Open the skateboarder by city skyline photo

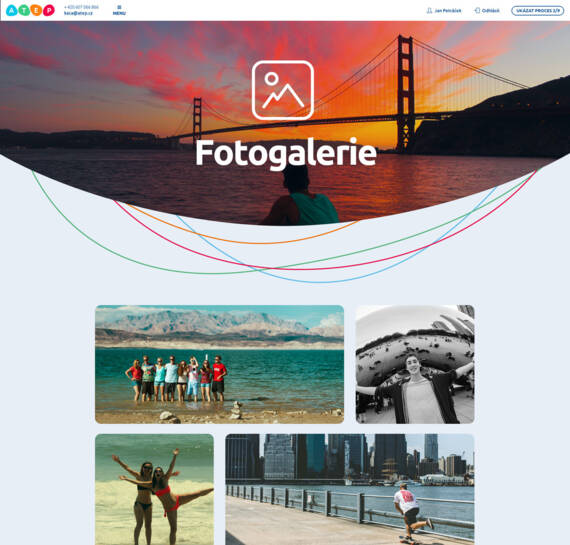point(350,489)
